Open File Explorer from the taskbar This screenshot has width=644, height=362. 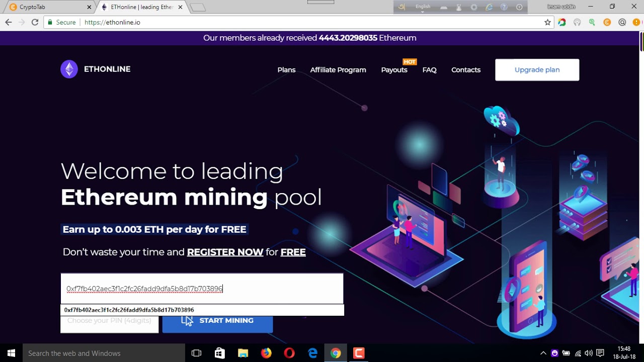pos(243,353)
